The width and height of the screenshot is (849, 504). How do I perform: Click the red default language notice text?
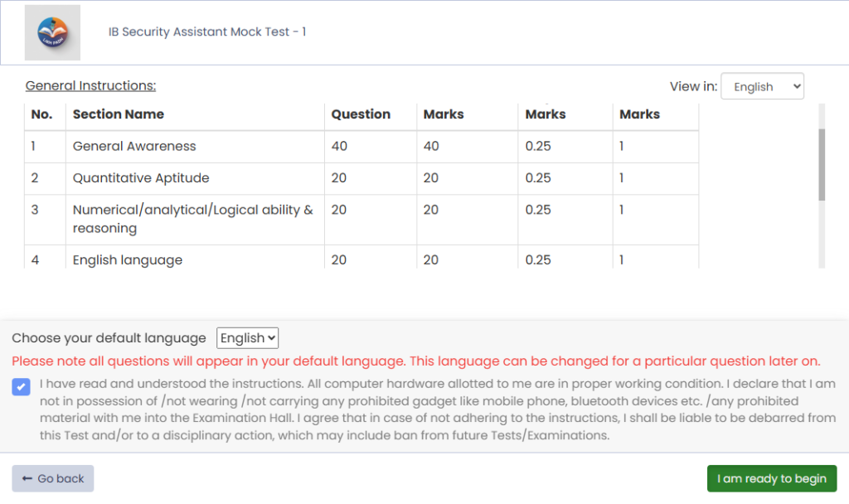click(415, 361)
